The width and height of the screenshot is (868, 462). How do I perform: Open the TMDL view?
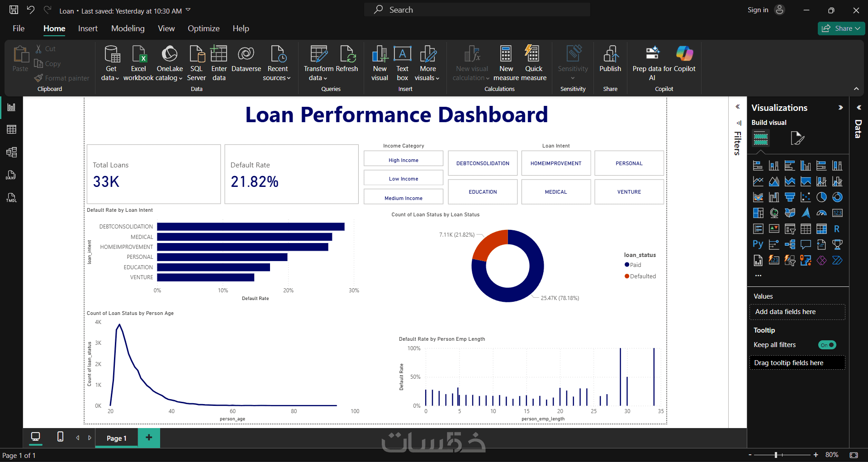click(11, 198)
